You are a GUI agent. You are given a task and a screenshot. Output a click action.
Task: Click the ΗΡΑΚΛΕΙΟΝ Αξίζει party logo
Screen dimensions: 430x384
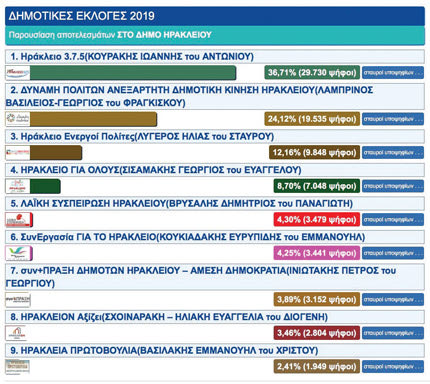pos(16,333)
